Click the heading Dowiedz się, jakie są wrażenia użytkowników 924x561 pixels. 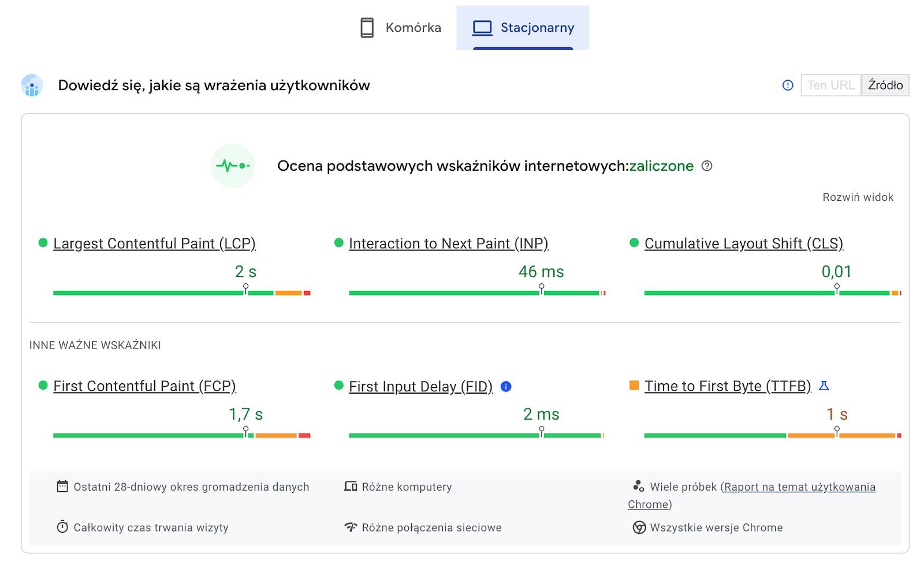coord(214,85)
